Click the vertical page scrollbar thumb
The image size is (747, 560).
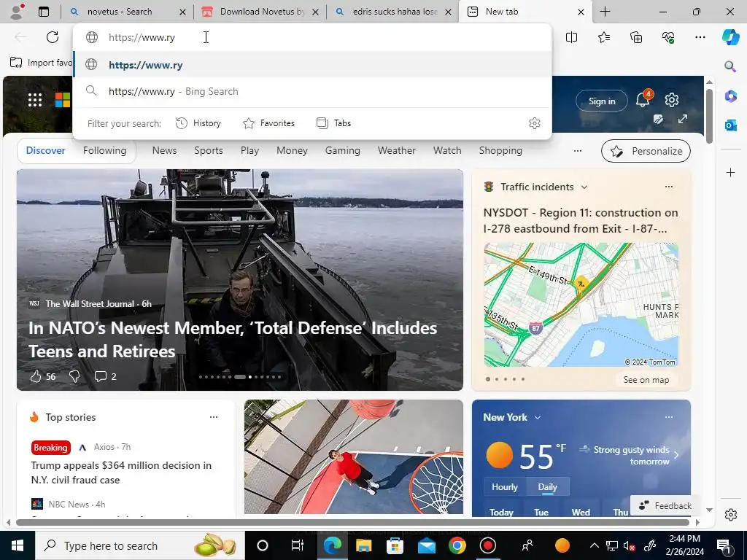point(709,116)
